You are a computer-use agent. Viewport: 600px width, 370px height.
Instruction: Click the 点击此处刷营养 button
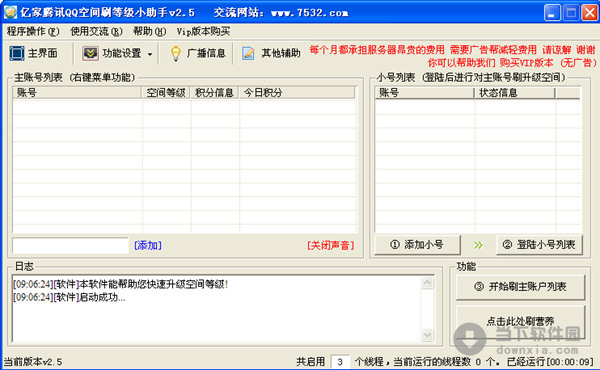point(520,321)
